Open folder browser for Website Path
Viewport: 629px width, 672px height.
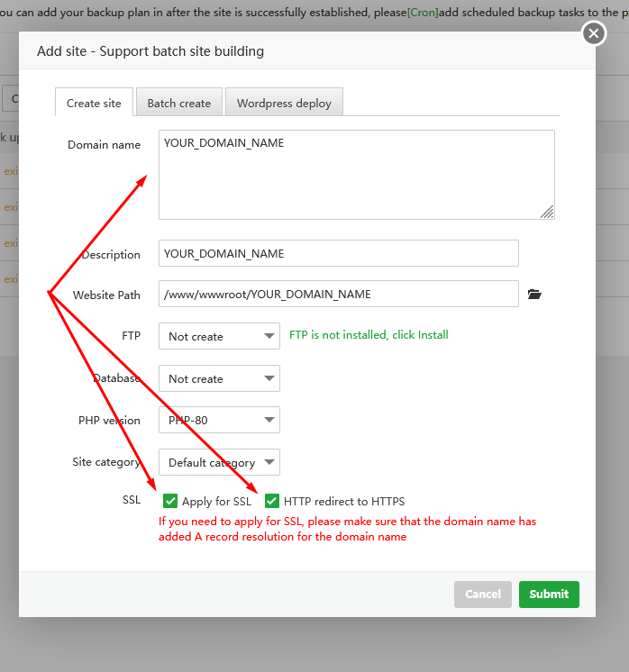pos(534,295)
